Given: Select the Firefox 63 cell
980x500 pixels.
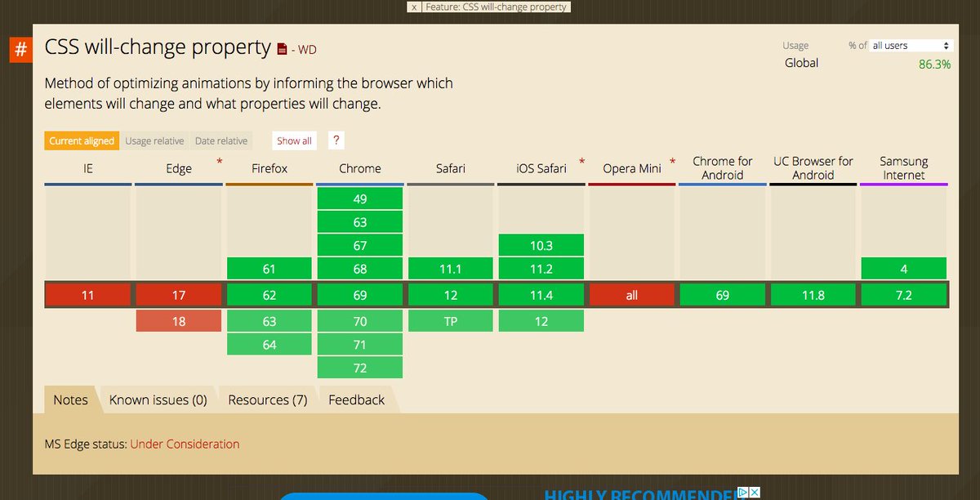Looking at the screenshot, I should click(x=269, y=321).
